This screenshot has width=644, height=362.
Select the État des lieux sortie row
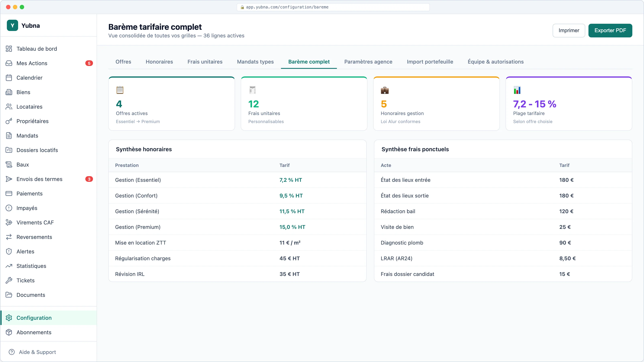click(x=503, y=196)
